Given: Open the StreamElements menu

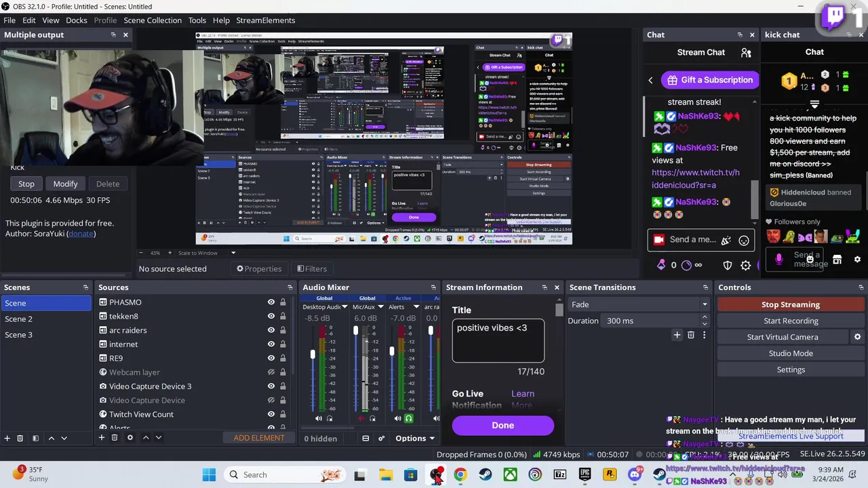Looking at the screenshot, I should pos(265,20).
